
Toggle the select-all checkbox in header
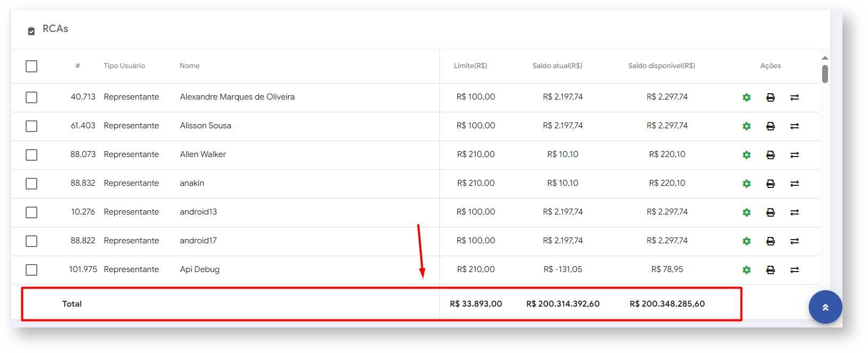coord(31,66)
